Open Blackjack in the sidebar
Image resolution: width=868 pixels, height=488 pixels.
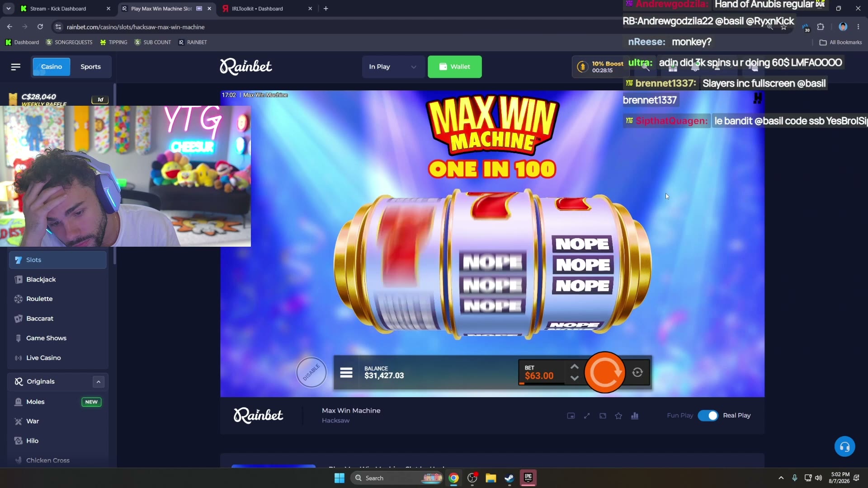[x=57, y=279]
